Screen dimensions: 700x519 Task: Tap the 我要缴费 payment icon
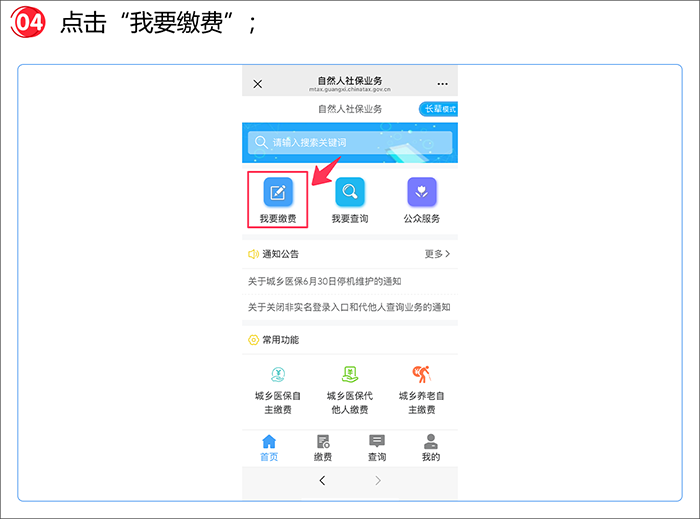(277, 193)
